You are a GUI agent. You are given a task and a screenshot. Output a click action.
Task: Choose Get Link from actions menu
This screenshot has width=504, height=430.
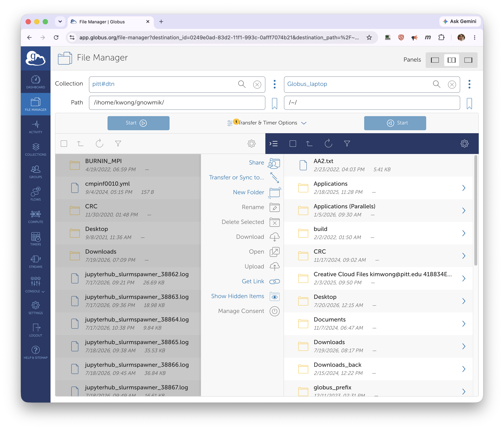click(261, 281)
